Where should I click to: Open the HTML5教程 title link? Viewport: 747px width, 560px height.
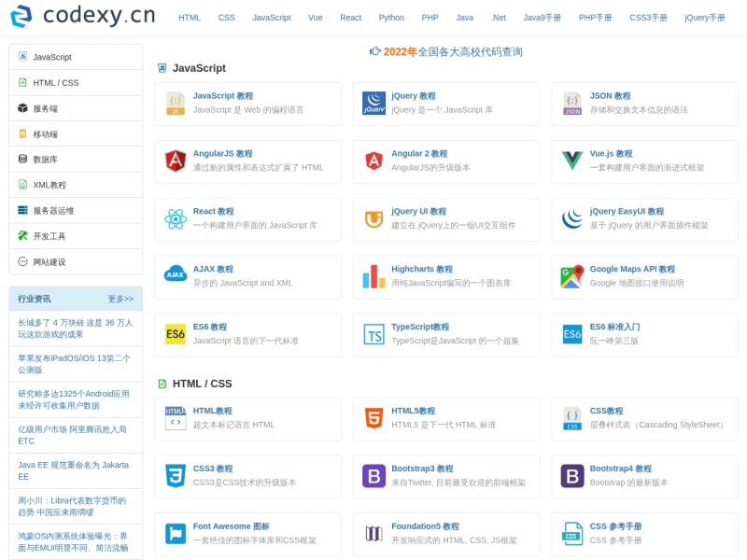(x=413, y=411)
